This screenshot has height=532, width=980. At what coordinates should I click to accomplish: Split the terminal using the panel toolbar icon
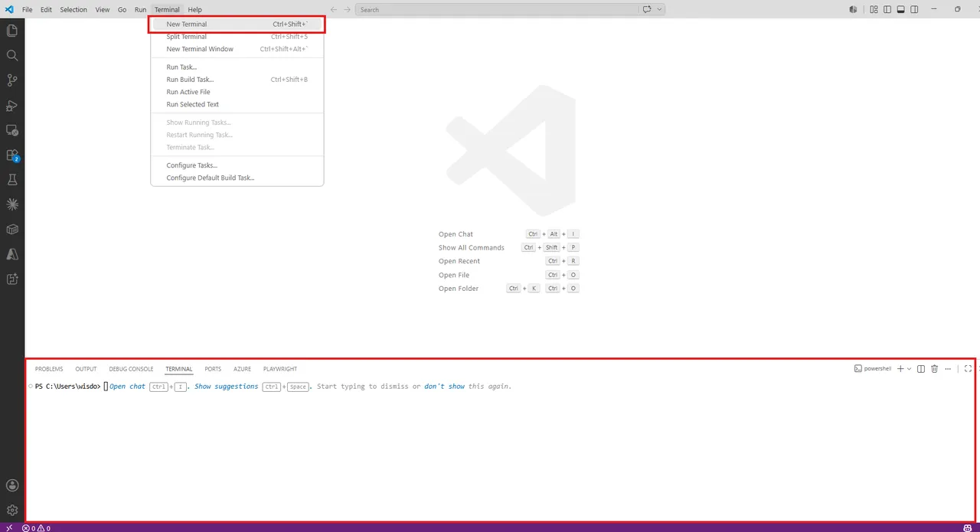[921, 369]
